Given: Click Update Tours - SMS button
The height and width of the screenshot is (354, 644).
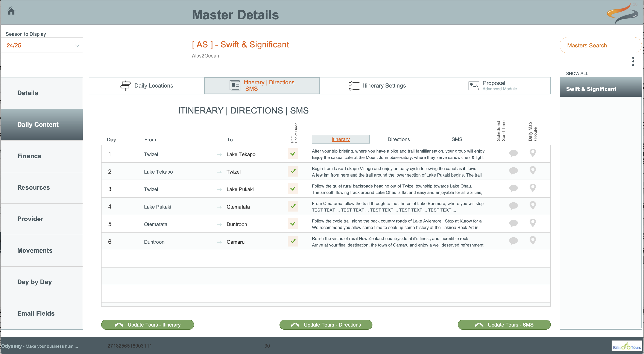Looking at the screenshot, I should (504, 325).
